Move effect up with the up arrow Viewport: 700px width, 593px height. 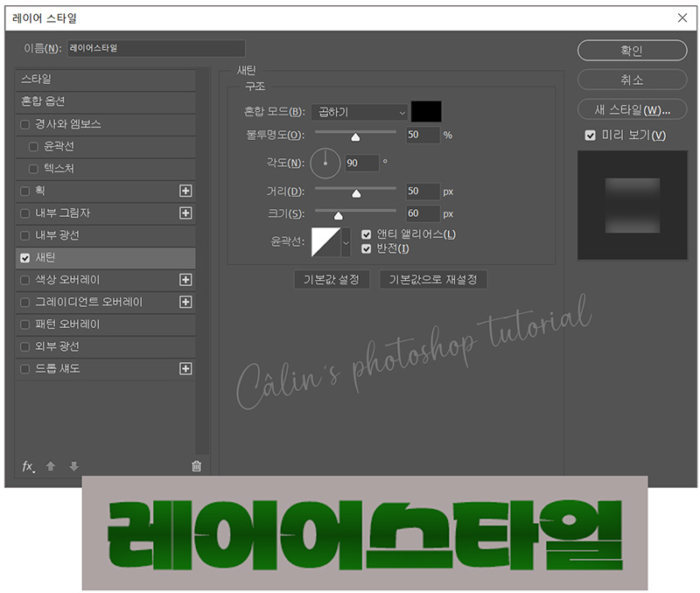click(51, 466)
